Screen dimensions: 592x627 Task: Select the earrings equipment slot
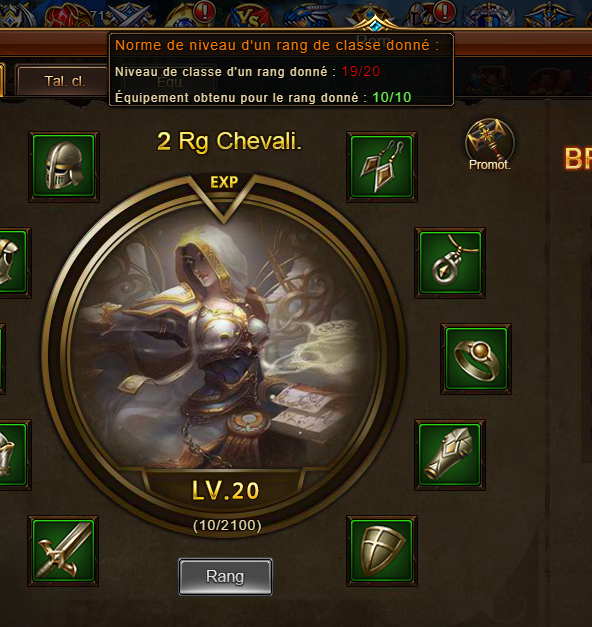click(382, 167)
